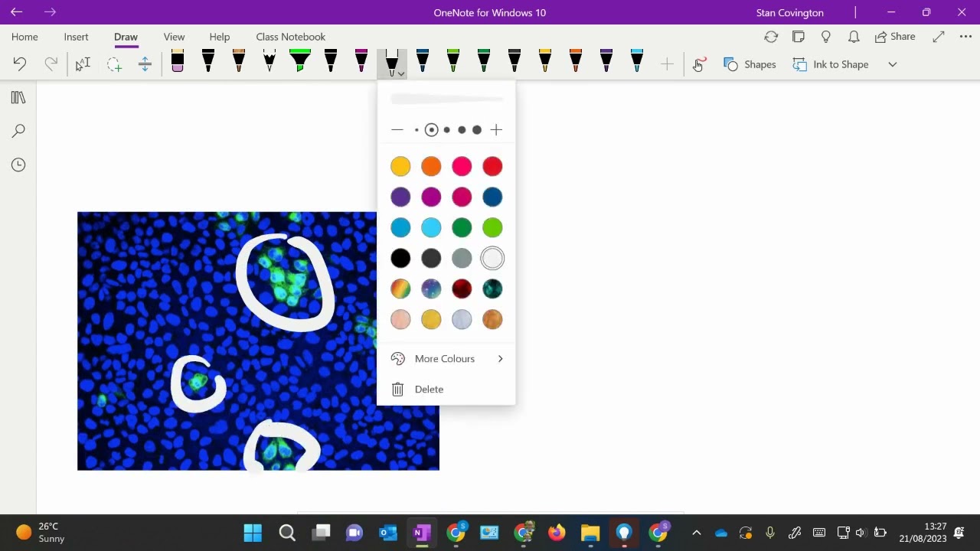Open dropdown on the selected white pen
980x551 pixels.
(x=401, y=73)
